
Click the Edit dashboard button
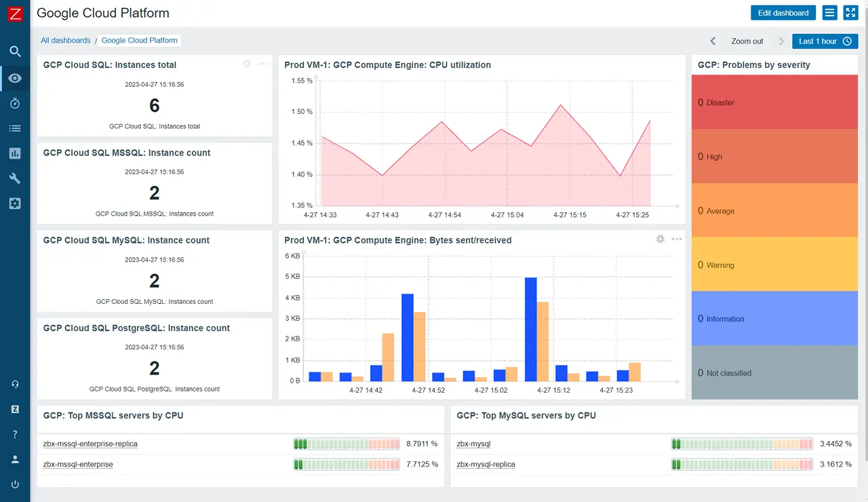783,13
